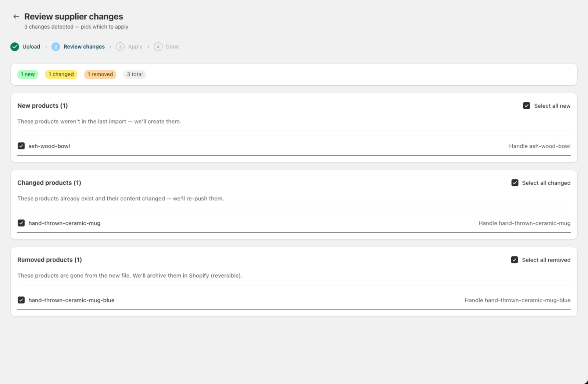
Task: Click the back arrow beside Review supplier changes
Action: click(16, 17)
